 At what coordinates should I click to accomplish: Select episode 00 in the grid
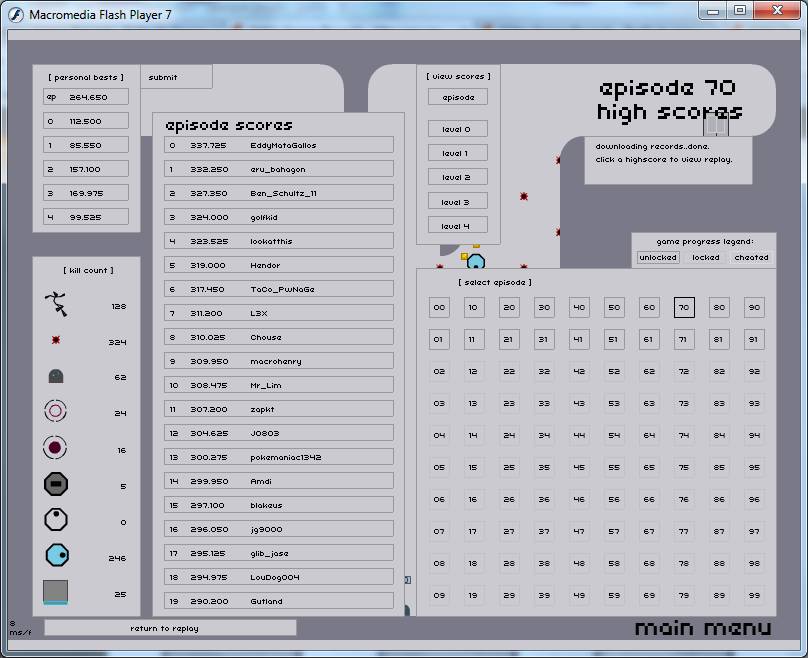point(439,308)
